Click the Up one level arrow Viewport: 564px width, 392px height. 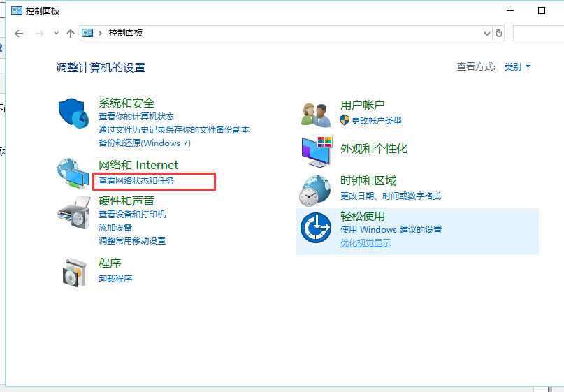[x=71, y=34]
